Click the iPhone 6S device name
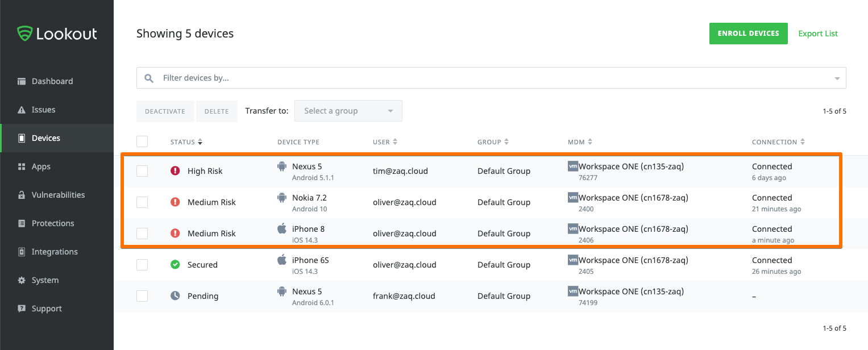Screen dimensions: 868x350 click(310, 260)
